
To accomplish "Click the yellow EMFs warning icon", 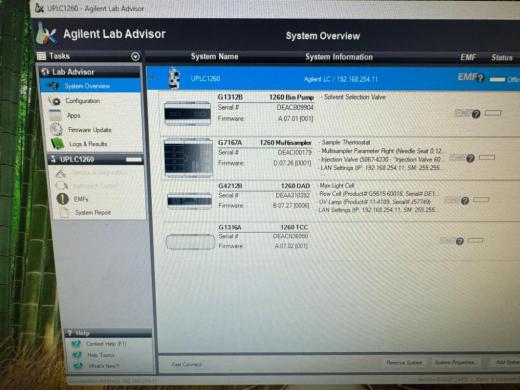I will pos(62,199).
